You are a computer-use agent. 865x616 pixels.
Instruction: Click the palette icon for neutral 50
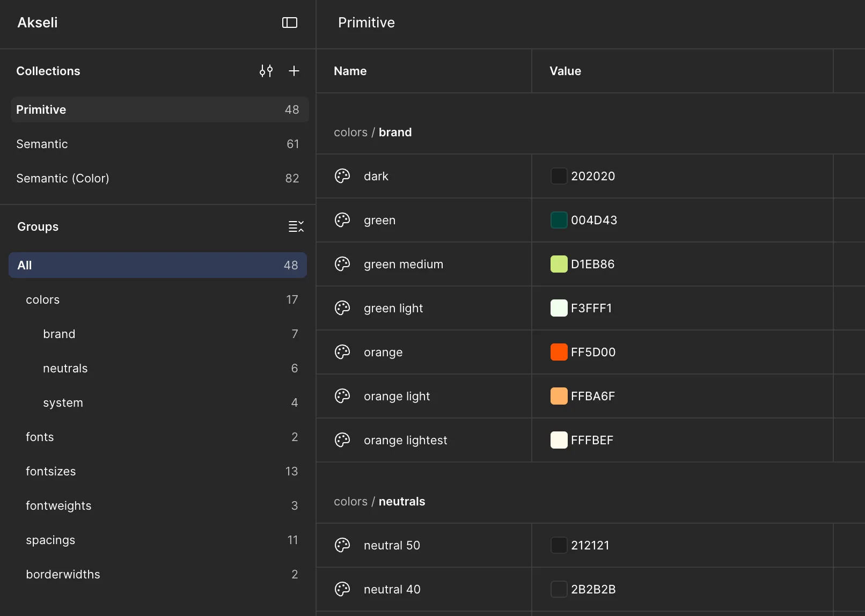(x=342, y=545)
